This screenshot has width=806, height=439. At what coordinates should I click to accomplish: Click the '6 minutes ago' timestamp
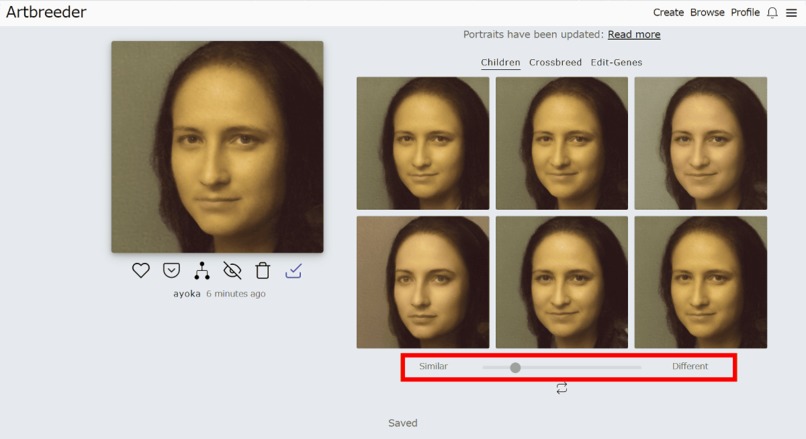(x=236, y=294)
